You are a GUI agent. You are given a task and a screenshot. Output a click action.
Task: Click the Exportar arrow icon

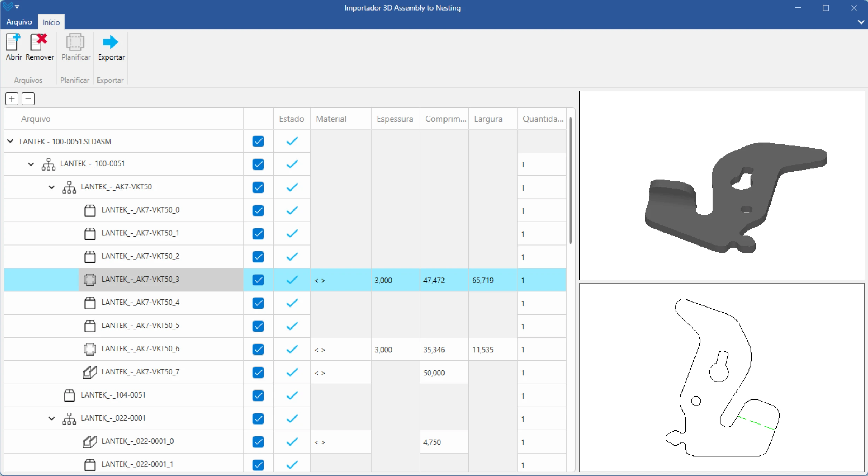click(x=110, y=42)
